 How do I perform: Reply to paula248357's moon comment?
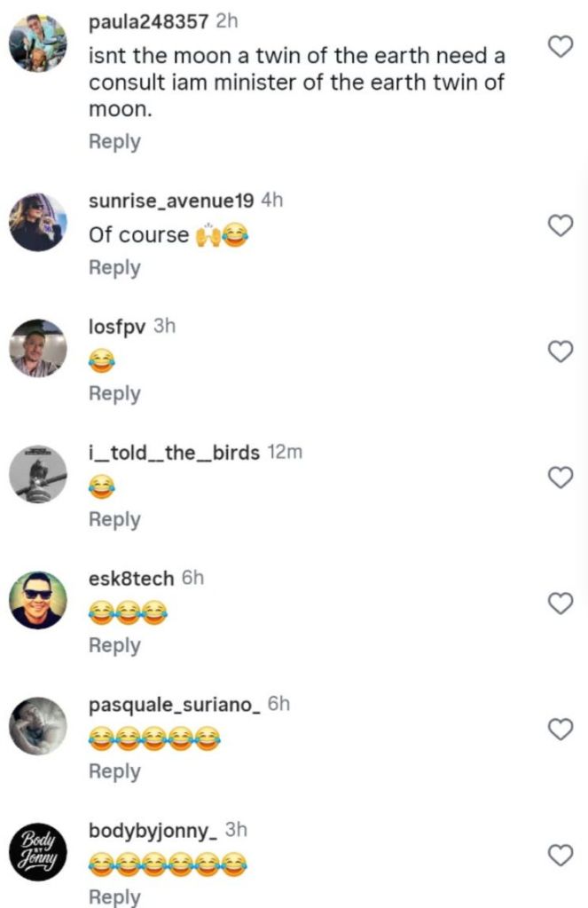coord(114,142)
